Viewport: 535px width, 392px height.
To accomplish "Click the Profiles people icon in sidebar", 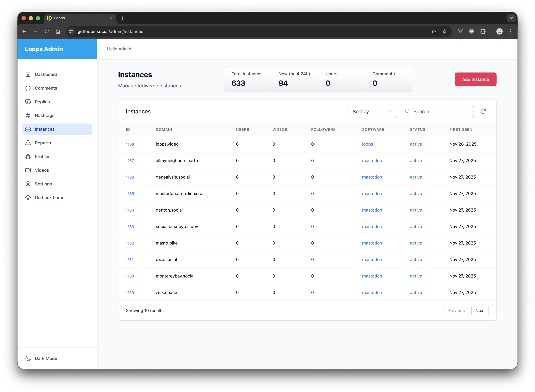I will 28,157.
